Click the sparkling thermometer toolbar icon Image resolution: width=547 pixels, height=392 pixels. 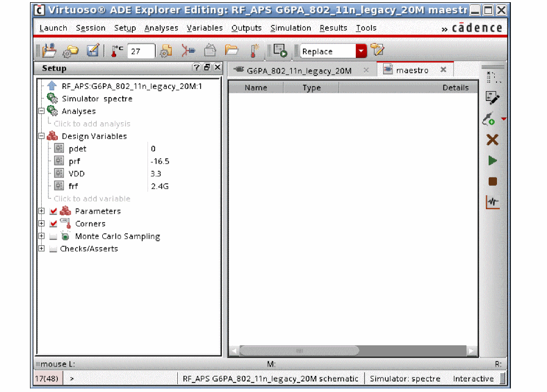(254, 51)
